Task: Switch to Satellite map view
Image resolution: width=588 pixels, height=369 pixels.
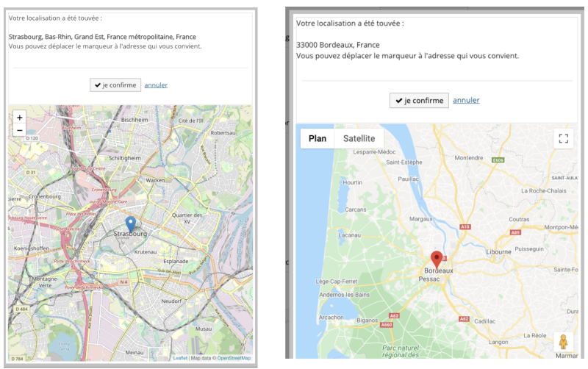Action: pyautogui.click(x=359, y=138)
